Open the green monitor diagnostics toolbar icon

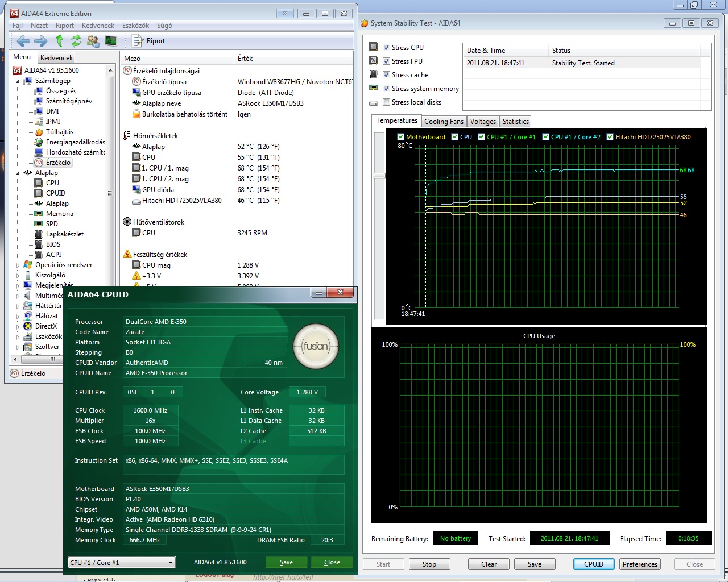(x=111, y=41)
